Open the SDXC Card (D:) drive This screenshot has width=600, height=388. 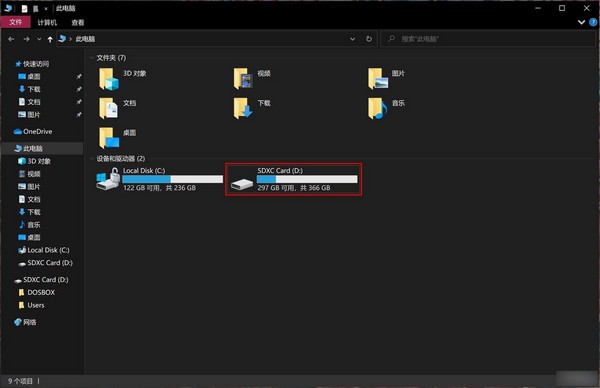tap(293, 179)
